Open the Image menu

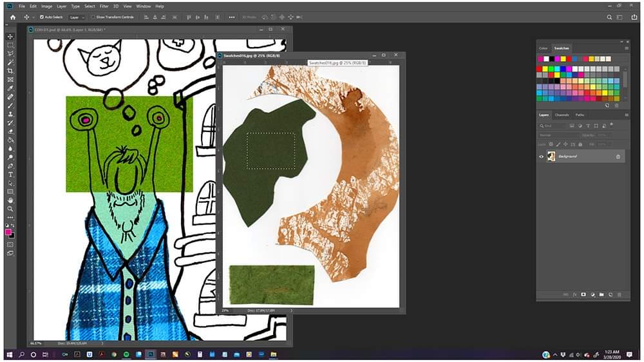tap(46, 6)
